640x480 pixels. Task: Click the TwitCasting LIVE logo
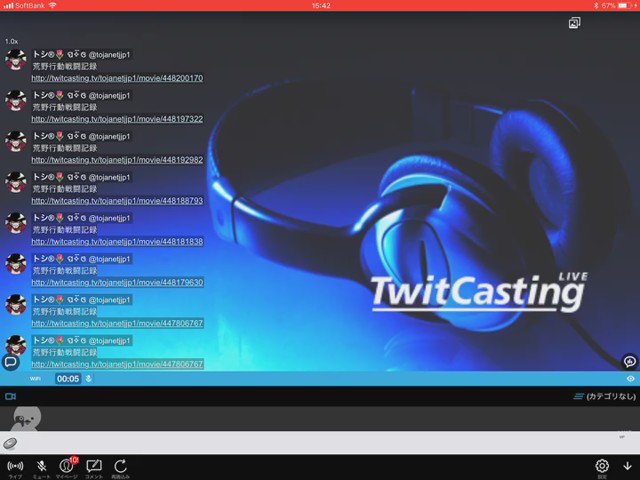(479, 291)
